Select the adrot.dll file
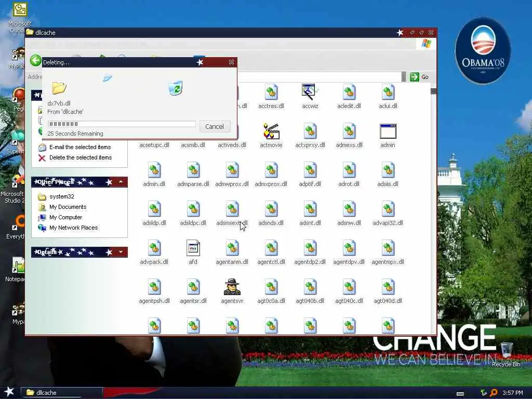The width and height of the screenshot is (532, 399). point(349,175)
